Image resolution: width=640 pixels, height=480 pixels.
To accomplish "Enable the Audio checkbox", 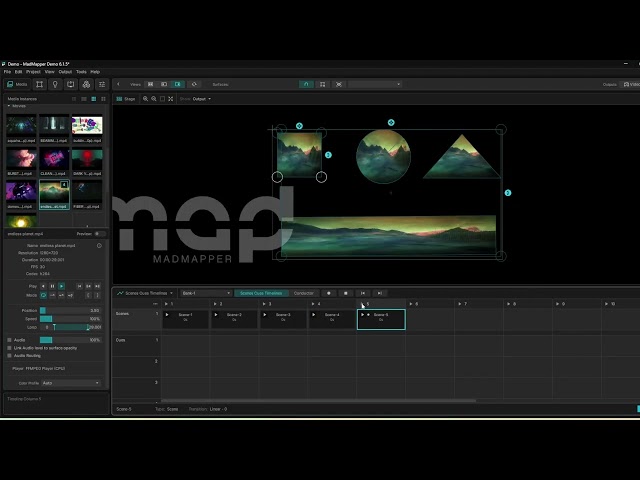I will click(x=9, y=340).
